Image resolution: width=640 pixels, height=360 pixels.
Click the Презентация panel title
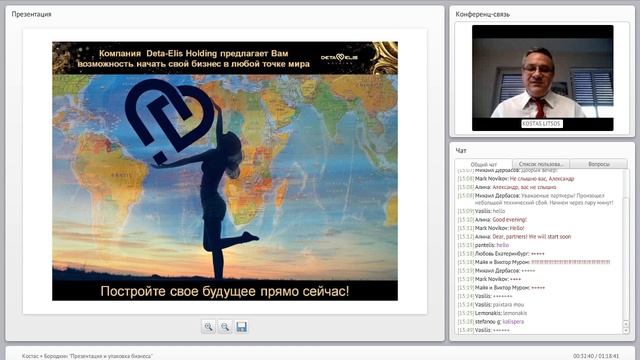31,14
